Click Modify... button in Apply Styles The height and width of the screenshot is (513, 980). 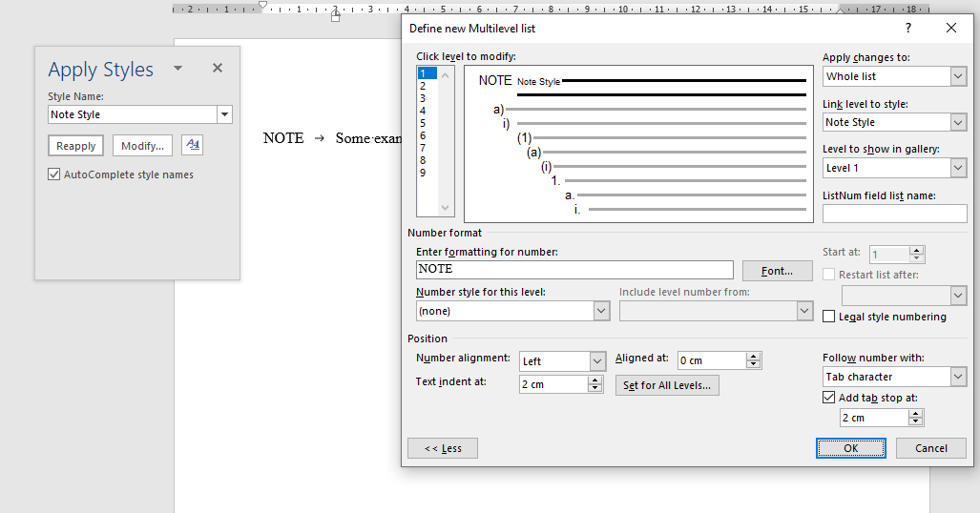pyautogui.click(x=142, y=146)
